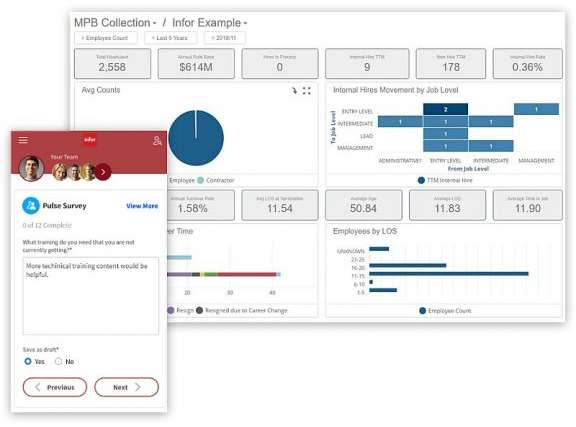
Task: Show more team members with arrow button
Action: click(x=103, y=172)
